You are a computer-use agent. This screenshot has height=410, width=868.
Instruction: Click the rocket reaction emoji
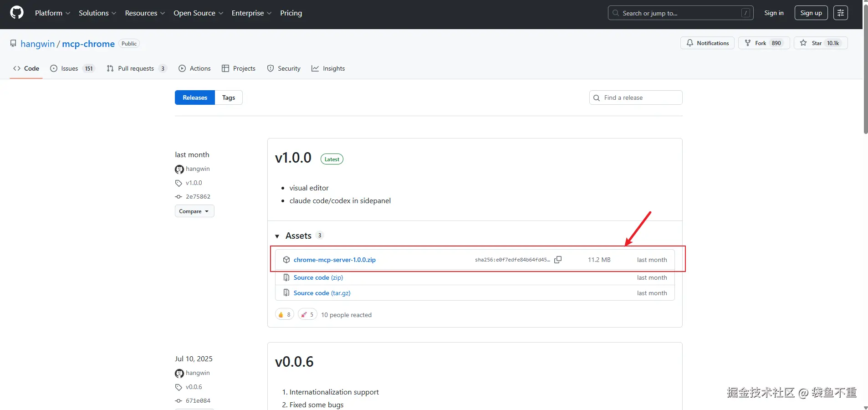[304, 315]
